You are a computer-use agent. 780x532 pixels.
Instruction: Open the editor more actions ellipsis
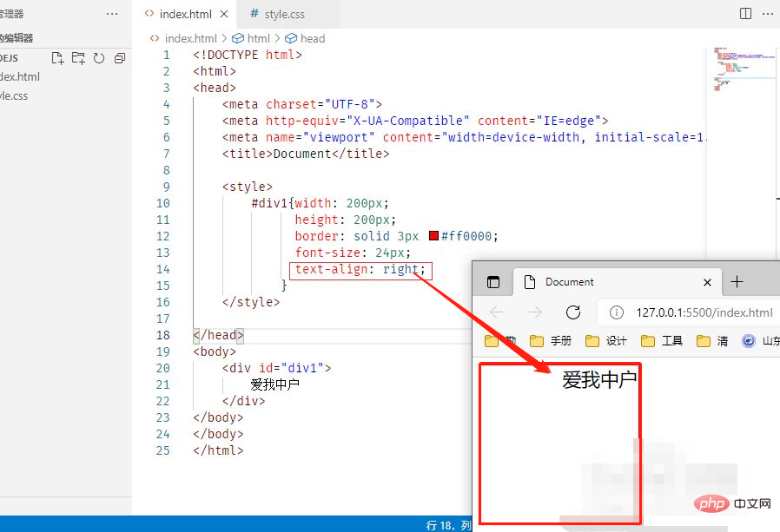768,13
